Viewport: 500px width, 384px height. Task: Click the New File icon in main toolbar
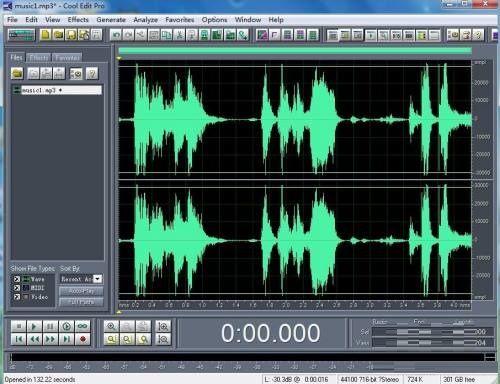[x=46, y=35]
